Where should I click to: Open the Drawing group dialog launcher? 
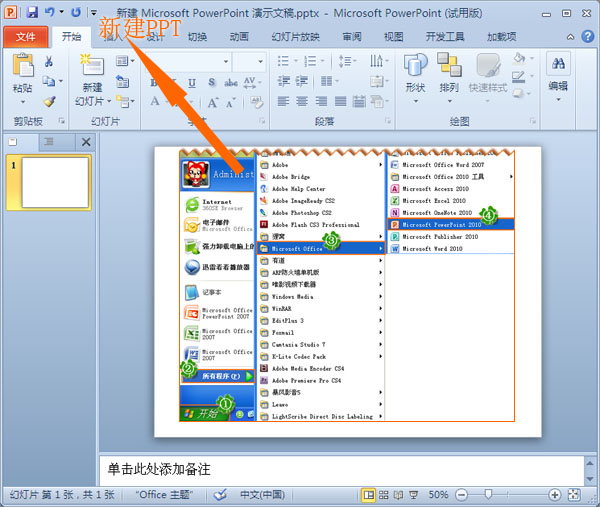[532, 121]
